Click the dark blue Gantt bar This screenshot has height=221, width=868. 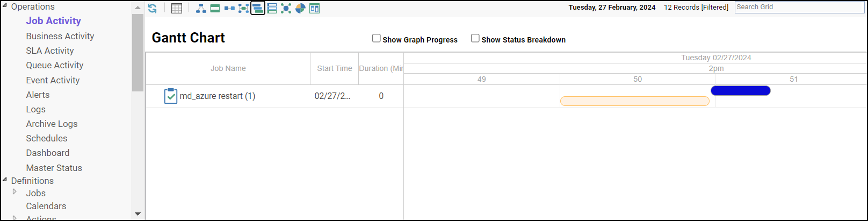[x=741, y=90]
